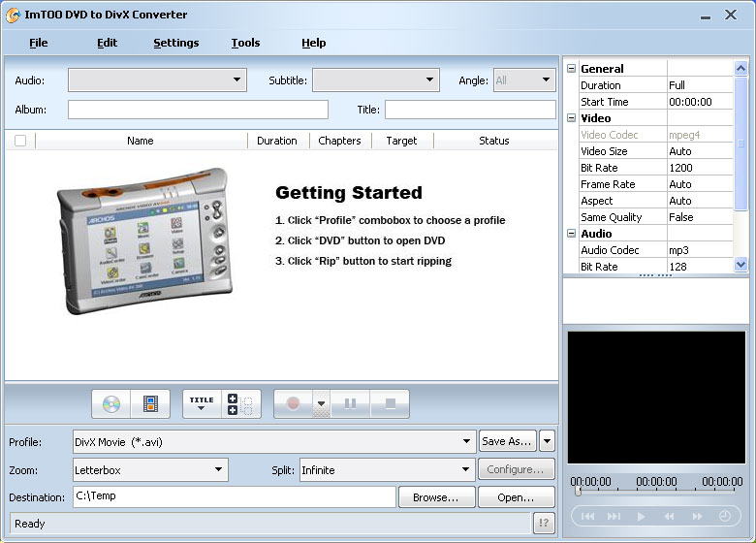
Task: Open the Tools menu
Action: (x=245, y=43)
